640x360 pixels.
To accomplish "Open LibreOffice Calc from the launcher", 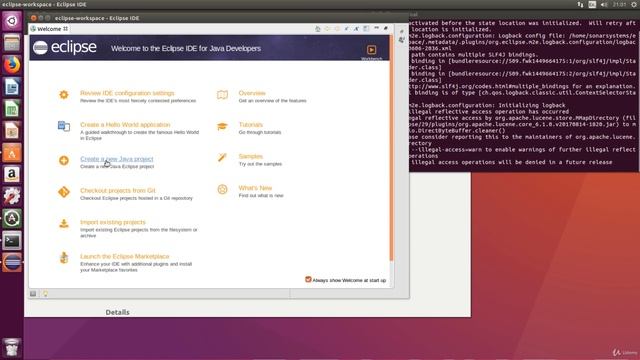I will tap(12, 109).
